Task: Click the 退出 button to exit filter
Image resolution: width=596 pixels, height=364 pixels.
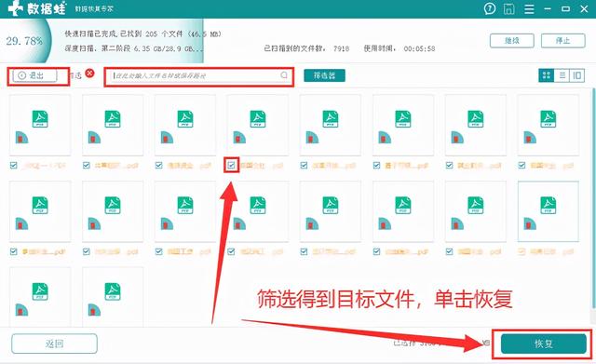Action: pyautogui.click(x=35, y=75)
